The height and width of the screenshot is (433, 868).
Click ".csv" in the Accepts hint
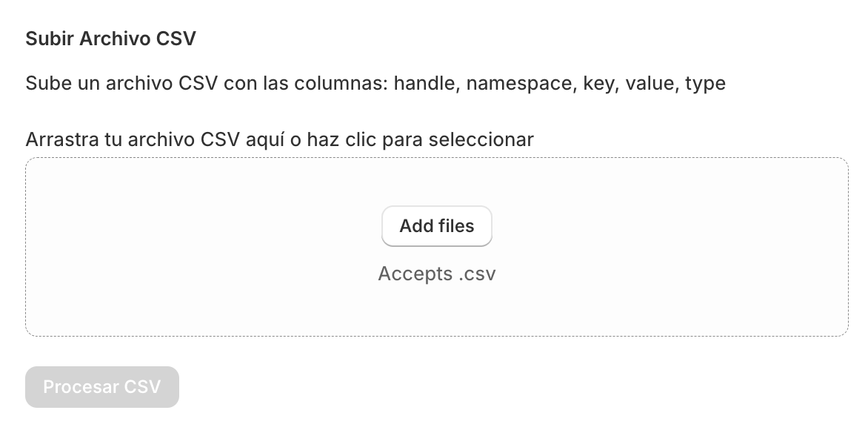point(477,274)
